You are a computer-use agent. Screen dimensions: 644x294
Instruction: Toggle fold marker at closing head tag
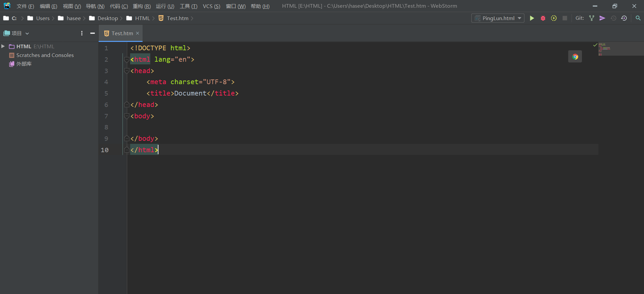click(127, 105)
